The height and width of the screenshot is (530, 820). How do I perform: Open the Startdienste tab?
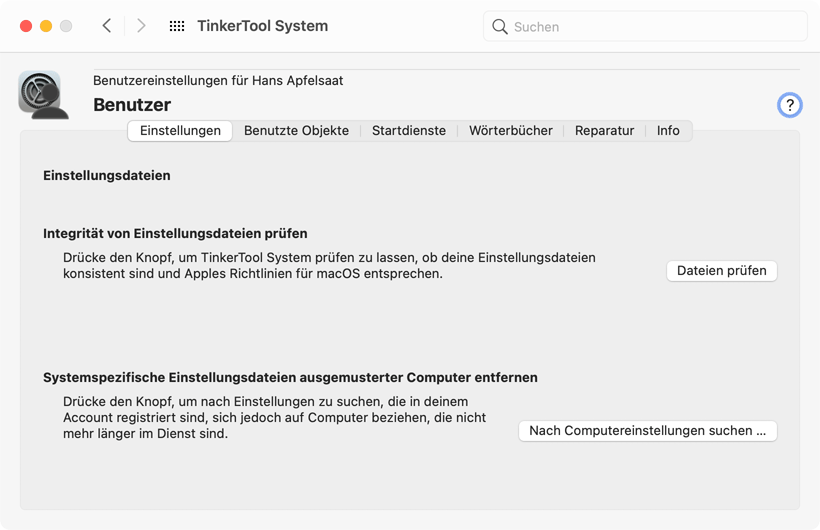pos(409,130)
